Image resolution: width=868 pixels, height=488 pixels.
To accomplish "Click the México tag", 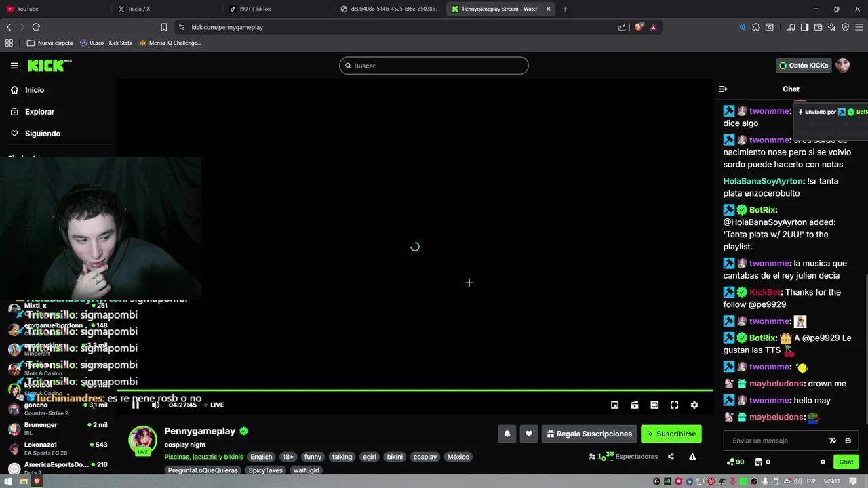I will (x=458, y=457).
